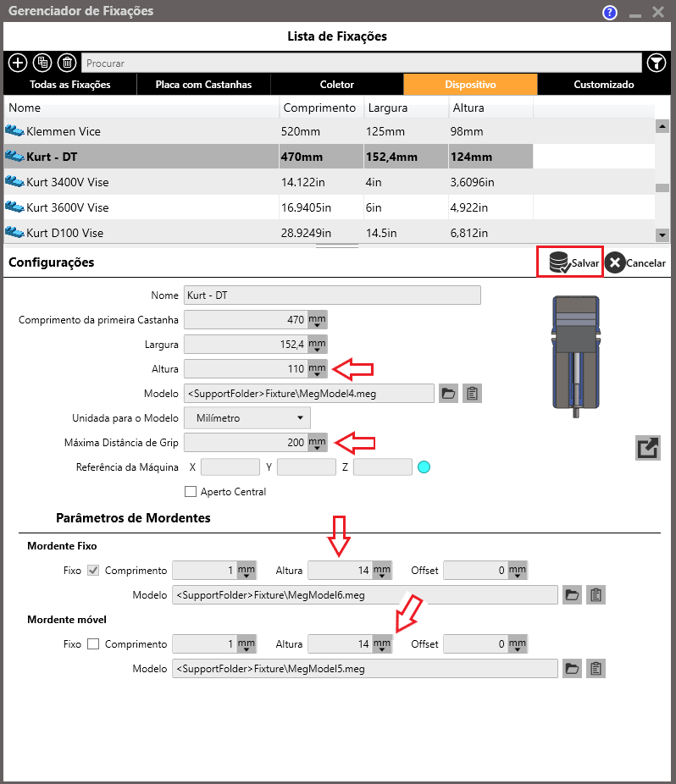Click the Nome field containing Kurt - DT
The image size is (676, 784).
(332, 295)
